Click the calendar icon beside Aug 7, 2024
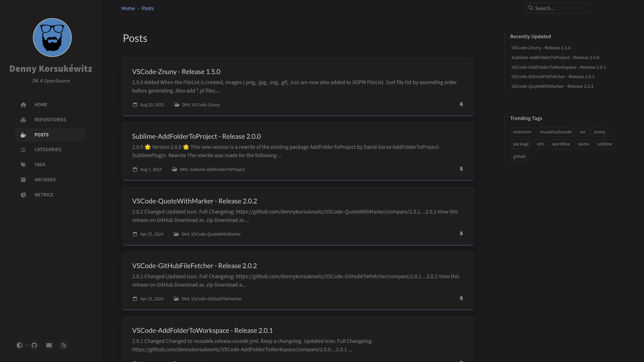 click(135, 169)
